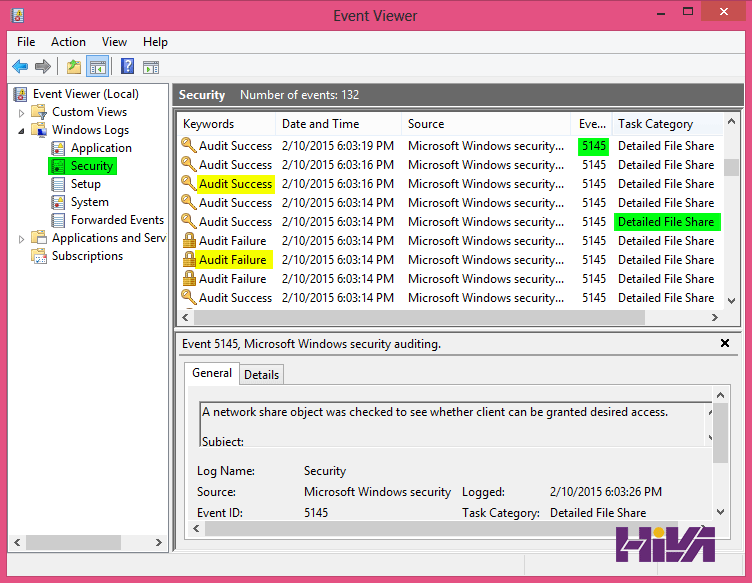Click the Subscriptions icon in tree
Screen dimensions: 752x583
(x=38, y=256)
